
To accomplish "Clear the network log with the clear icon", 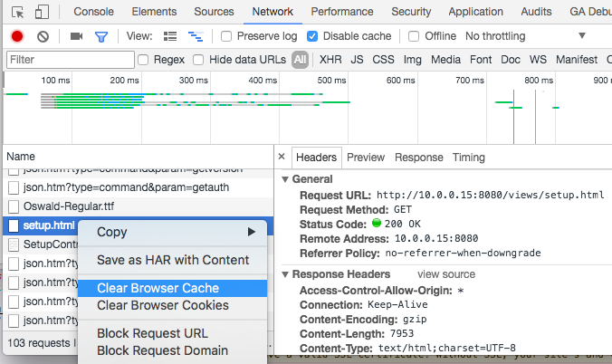I will coord(43,36).
